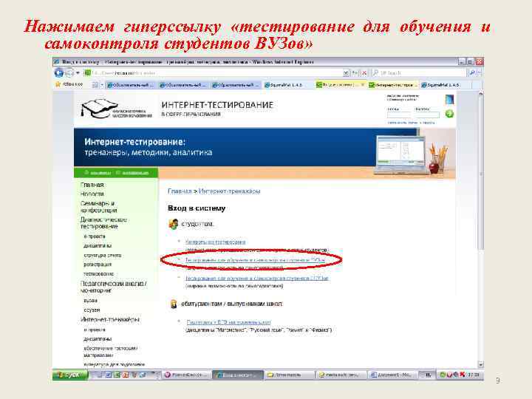
Task: Click the ЕГЭ preparation link
Action: [228, 321]
